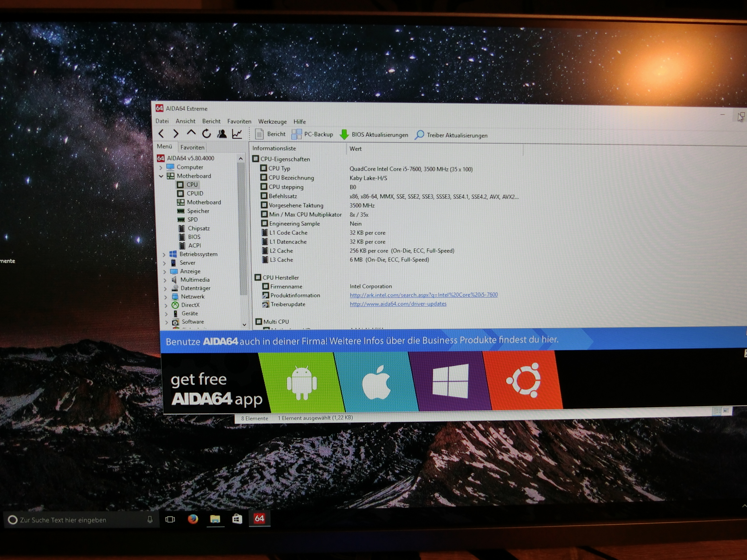Select CPUID in the sidebar tree

click(x=195, y=194)
